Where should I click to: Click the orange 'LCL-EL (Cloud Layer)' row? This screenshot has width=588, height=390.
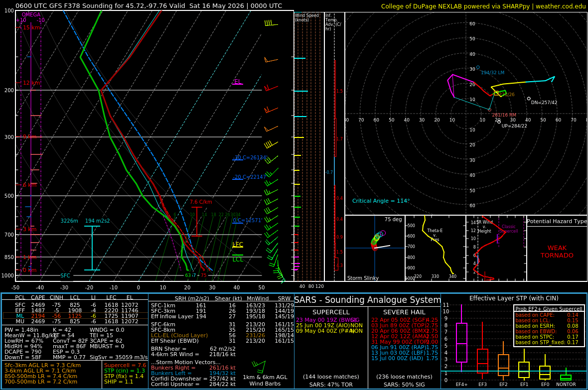222,336
